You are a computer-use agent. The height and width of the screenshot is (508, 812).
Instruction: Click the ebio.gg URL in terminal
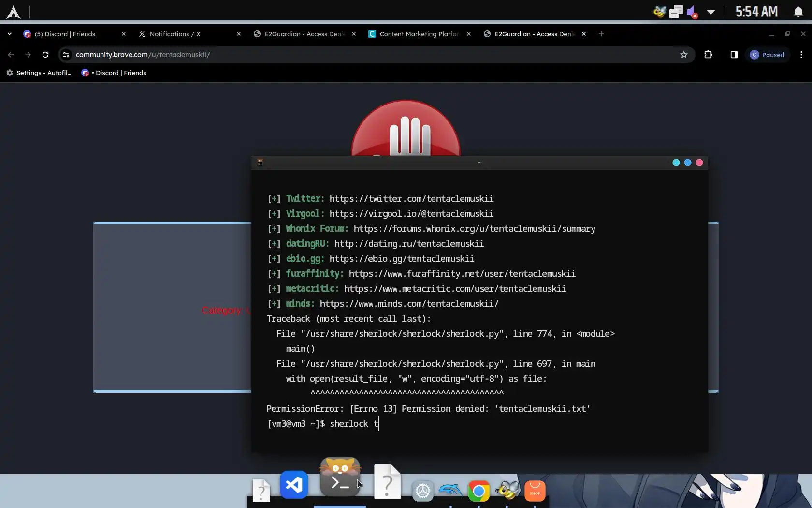pos(402,259)
